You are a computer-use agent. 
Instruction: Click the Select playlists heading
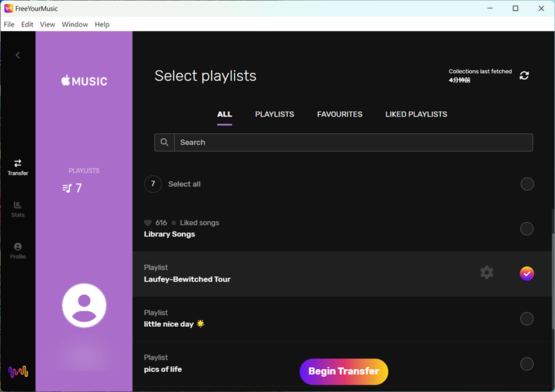tap(205, 76)
